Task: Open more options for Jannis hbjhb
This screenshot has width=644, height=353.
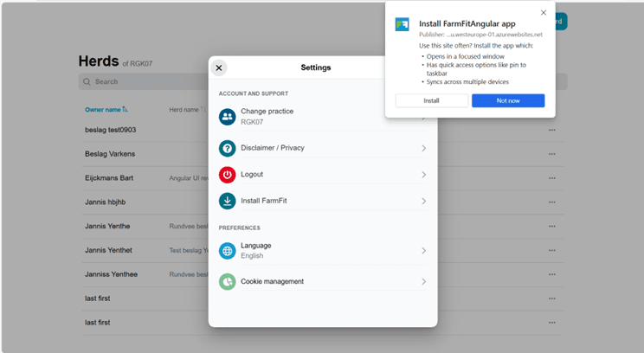Action: coord(552,202)
